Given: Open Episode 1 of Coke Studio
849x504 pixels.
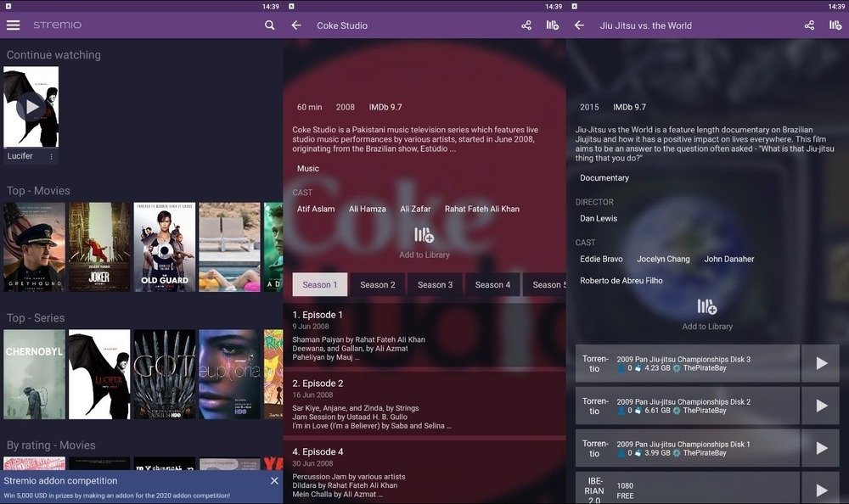Looking at the screenshot, I should [424, 336].
